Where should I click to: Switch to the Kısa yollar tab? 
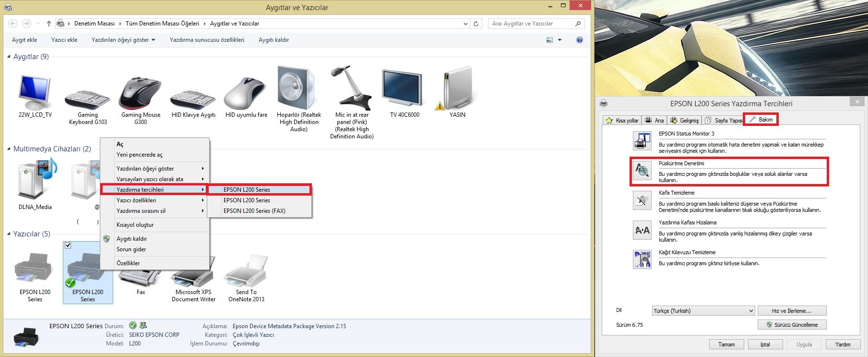(622, 120)
